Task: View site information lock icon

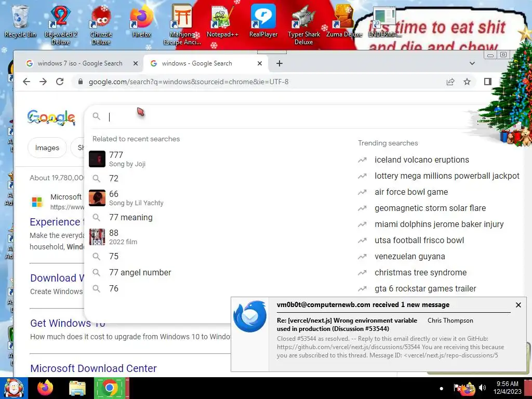Action: (81, 82)
